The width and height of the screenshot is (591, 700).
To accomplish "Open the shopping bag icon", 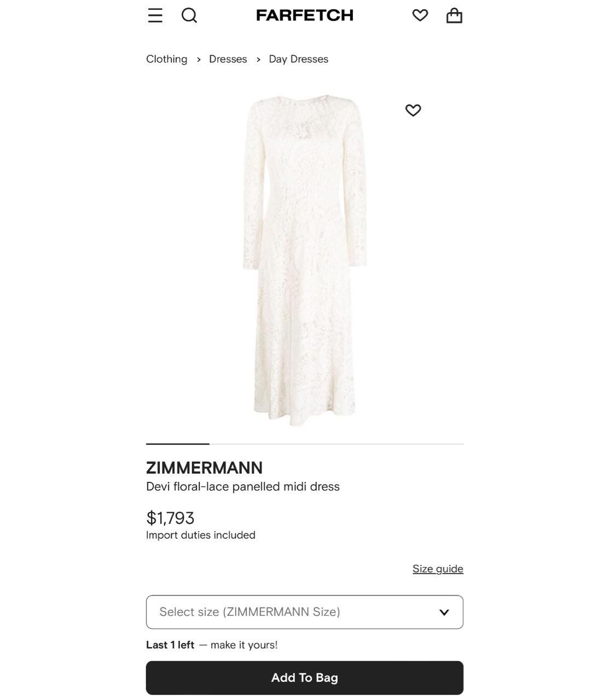I will coord(454,15).
